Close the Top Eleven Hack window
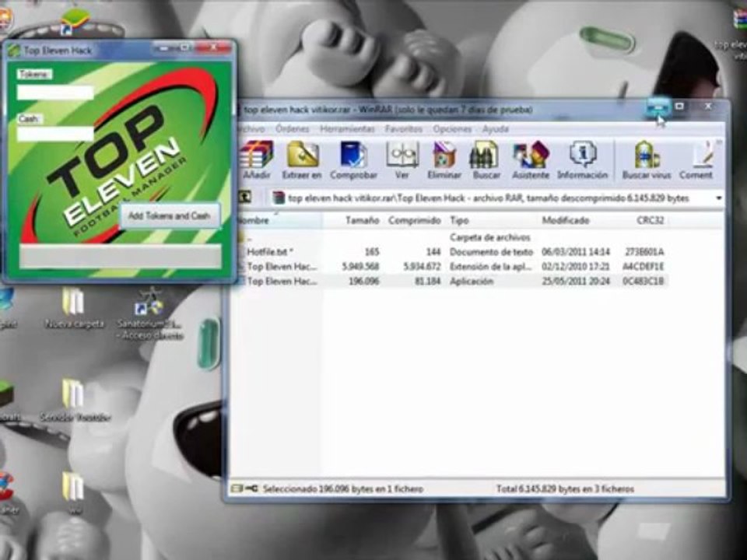The height and width of the screenshot is (560, 747). click(214, 48)
